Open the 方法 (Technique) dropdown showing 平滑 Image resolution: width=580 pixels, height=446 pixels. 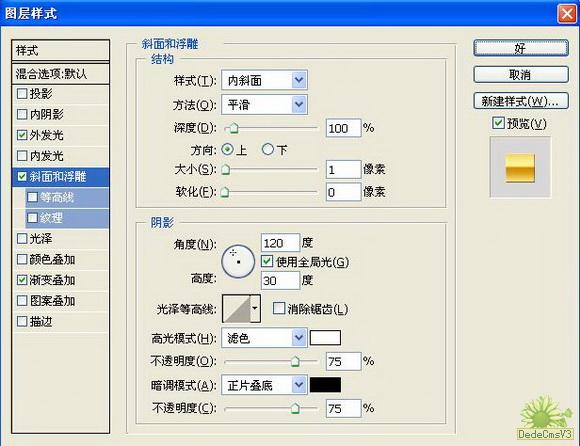(264, 105)
